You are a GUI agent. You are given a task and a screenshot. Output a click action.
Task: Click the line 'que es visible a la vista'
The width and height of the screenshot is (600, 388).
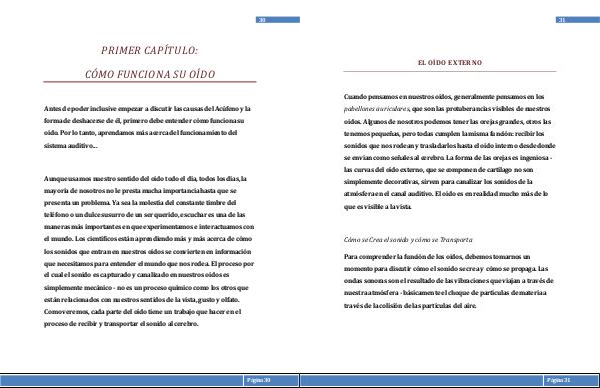click(378, 207)
